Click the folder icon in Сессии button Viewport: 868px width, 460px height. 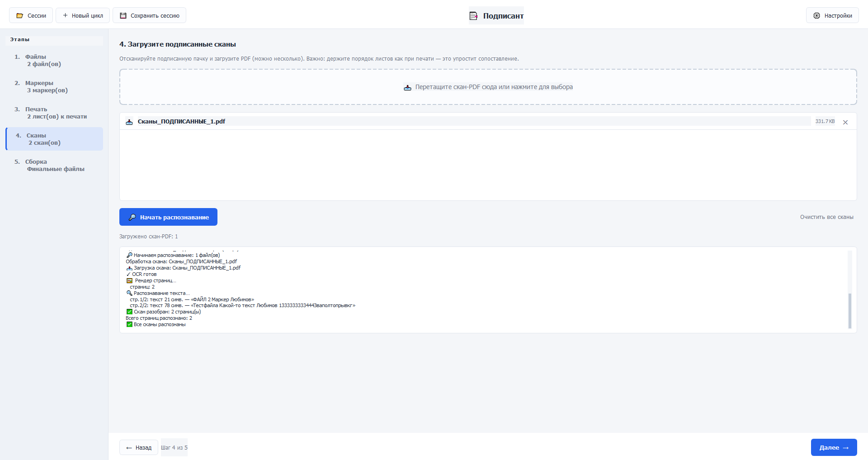[x=19, y=16]
